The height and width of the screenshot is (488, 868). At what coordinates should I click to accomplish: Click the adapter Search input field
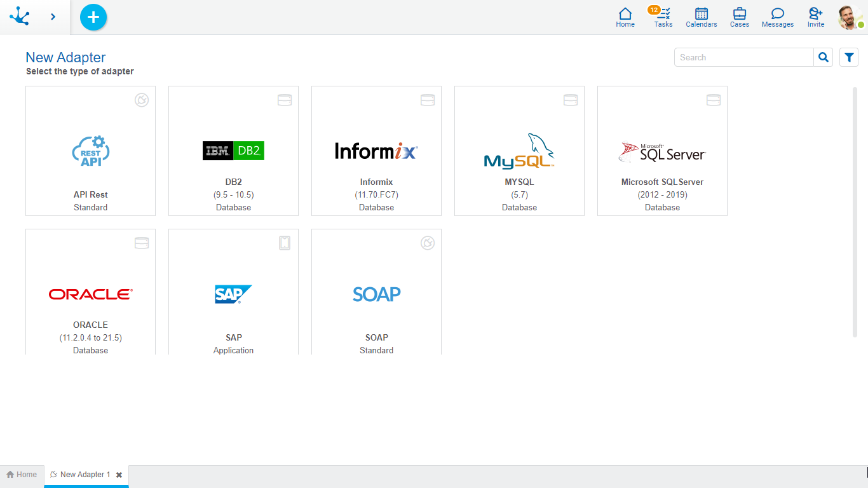(x=744, y=57)
